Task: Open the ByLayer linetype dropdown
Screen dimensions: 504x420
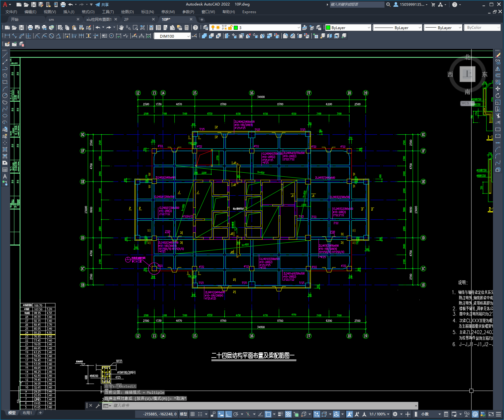Action: tap(398, 28)
